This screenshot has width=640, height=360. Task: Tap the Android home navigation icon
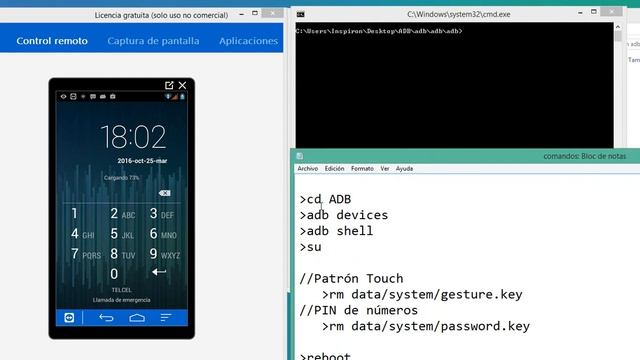(137, 318)
